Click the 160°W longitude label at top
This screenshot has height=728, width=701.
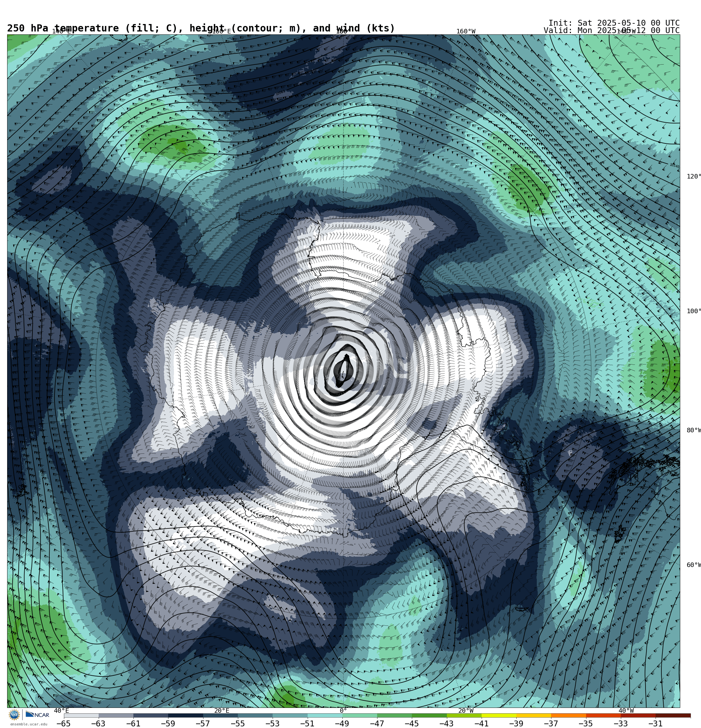[x=466, y=31]
